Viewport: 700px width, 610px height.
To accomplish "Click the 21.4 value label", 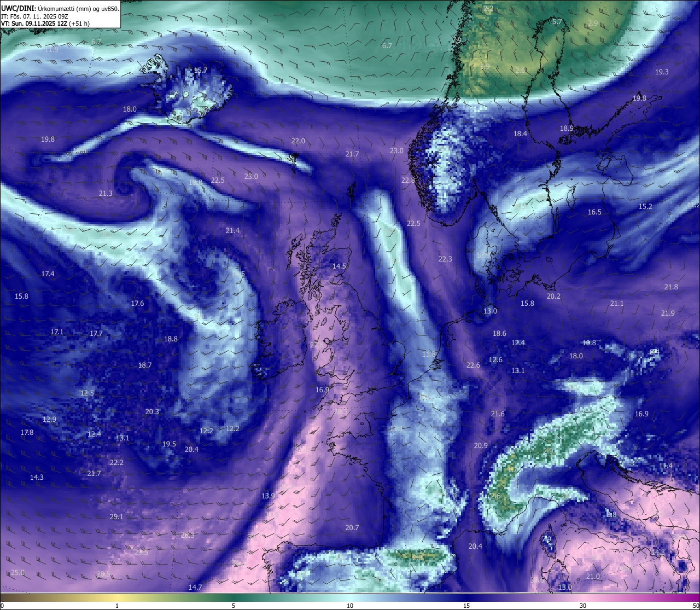I will click(232, 230).
